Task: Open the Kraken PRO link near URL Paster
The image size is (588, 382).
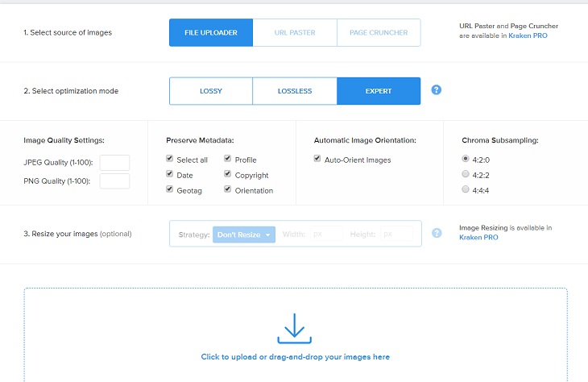Action: coord(528,36)
